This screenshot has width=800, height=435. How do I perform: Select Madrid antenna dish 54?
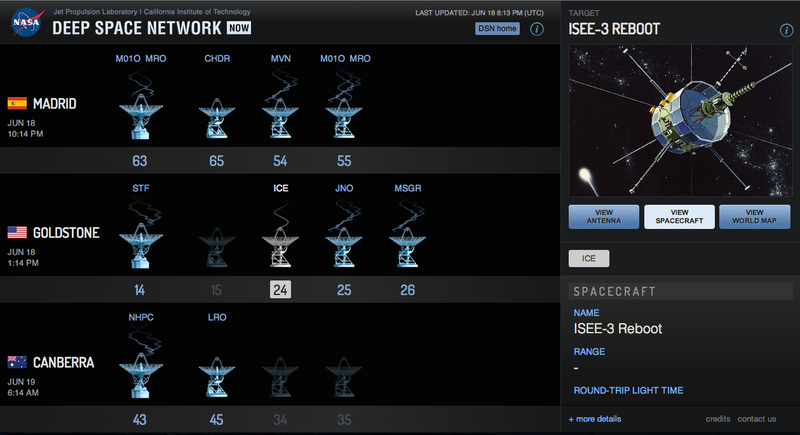[x=280, y=118]
